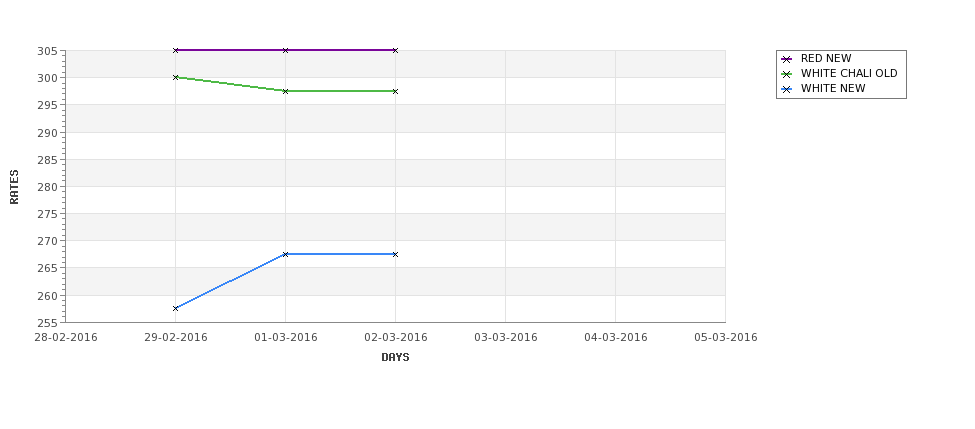The width and height of the screenshot is (975, 429).
Task: Select RED NEW data point on 29-02-2016
Action: coord(175,50)
